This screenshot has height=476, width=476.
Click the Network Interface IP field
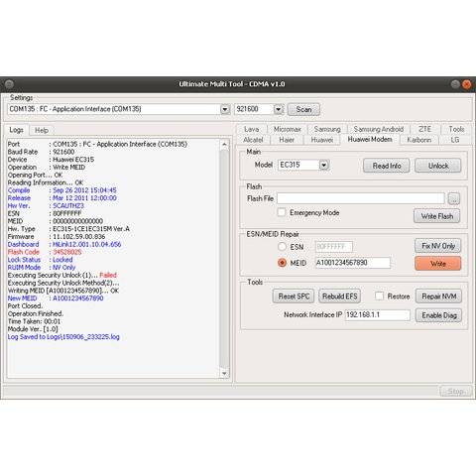point(378,315)
